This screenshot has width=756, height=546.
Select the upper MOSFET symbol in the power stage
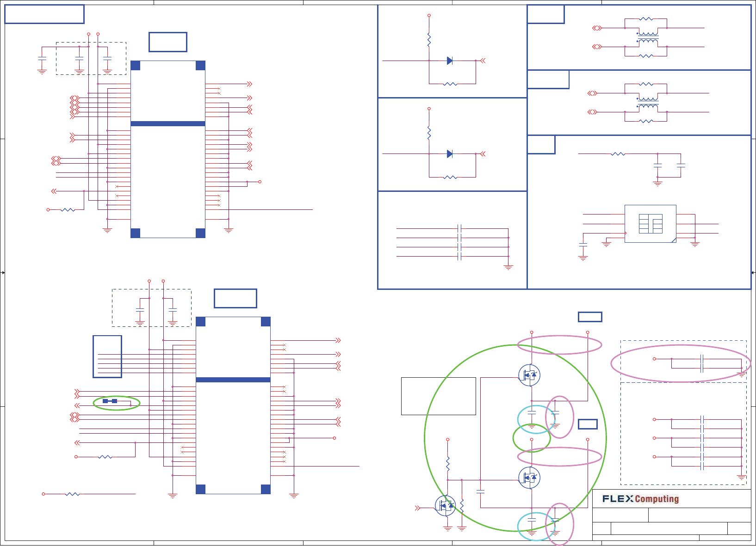pyautogui.click(x=529, y=375)
